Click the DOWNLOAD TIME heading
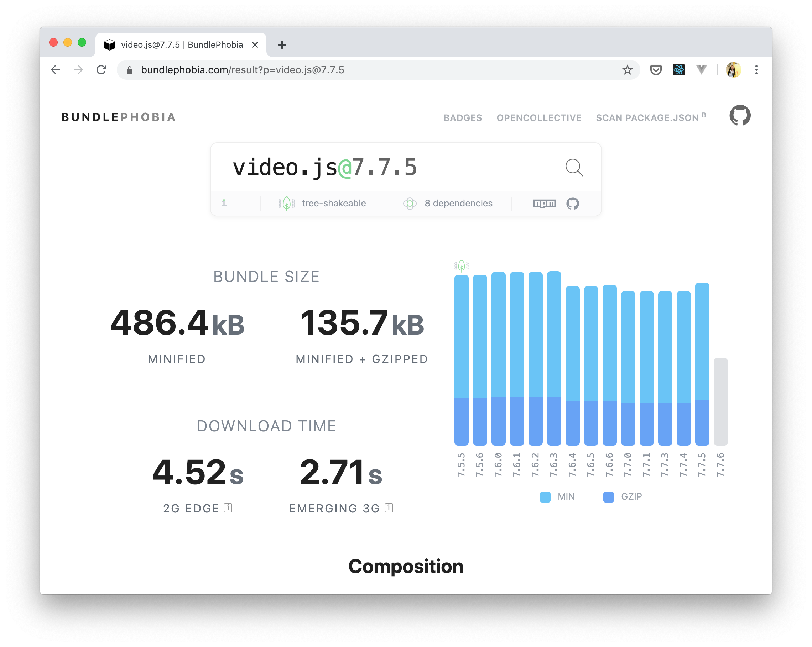812x647 pixels. 266,426
